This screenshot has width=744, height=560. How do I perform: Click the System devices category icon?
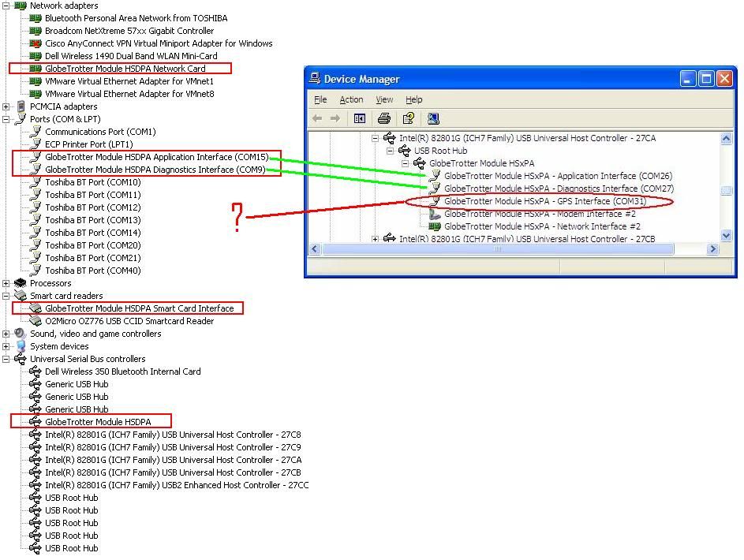pyautogui.click(x=21, y=346)
